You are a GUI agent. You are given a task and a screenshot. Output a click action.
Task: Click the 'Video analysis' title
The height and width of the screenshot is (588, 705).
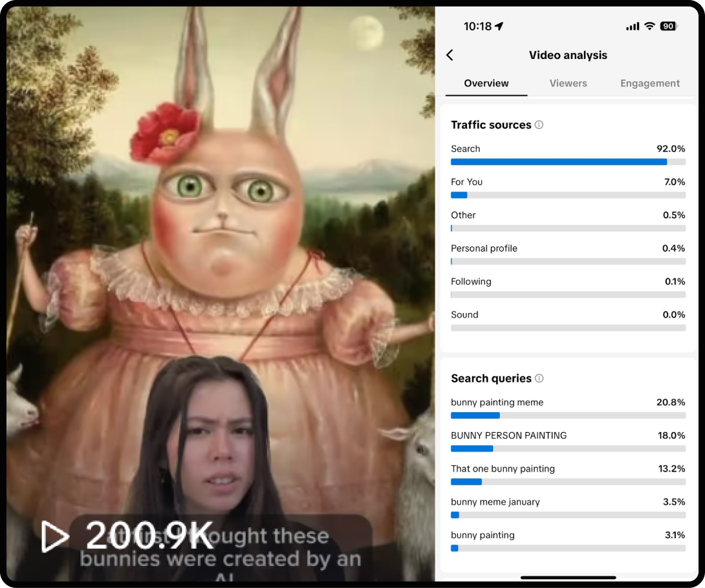coord(568,55)
